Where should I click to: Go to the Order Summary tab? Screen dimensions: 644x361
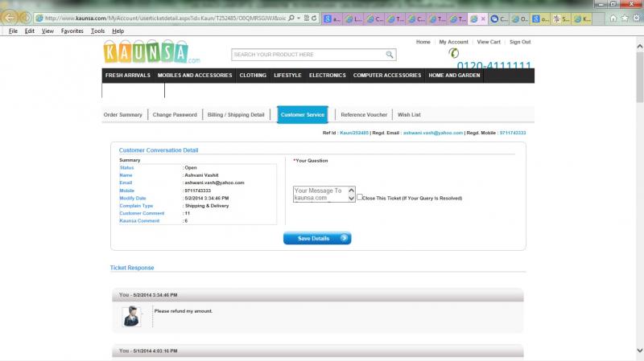tap(123, 115)
